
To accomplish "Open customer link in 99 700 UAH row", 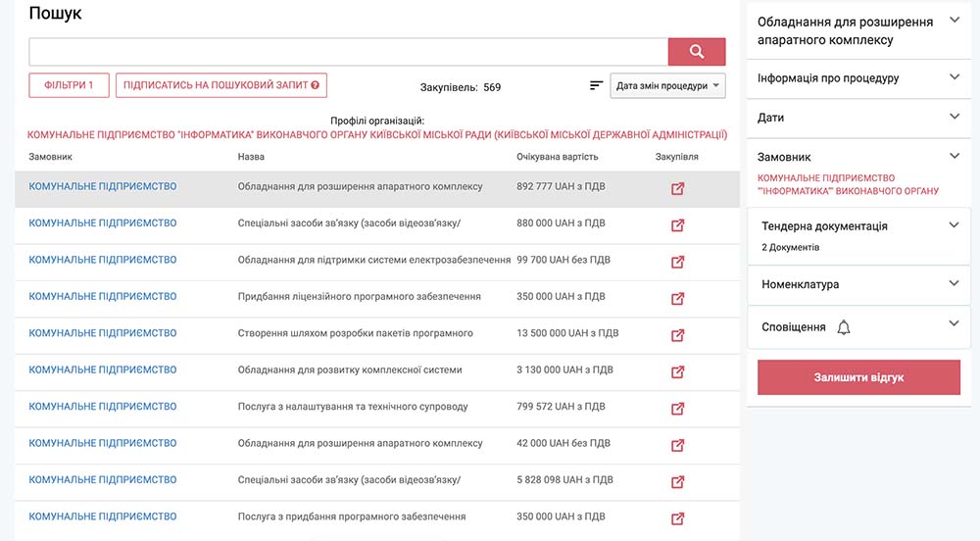I will click(x=103, y=260).
